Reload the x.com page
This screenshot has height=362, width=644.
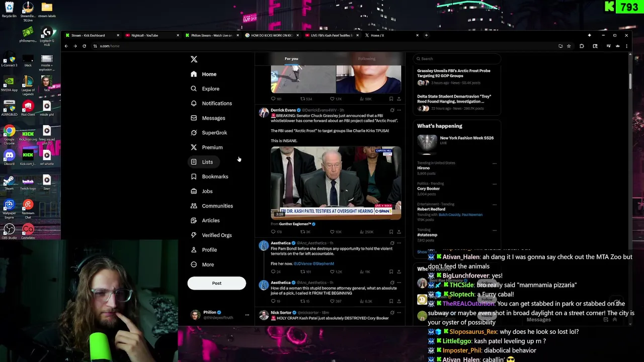84,46
